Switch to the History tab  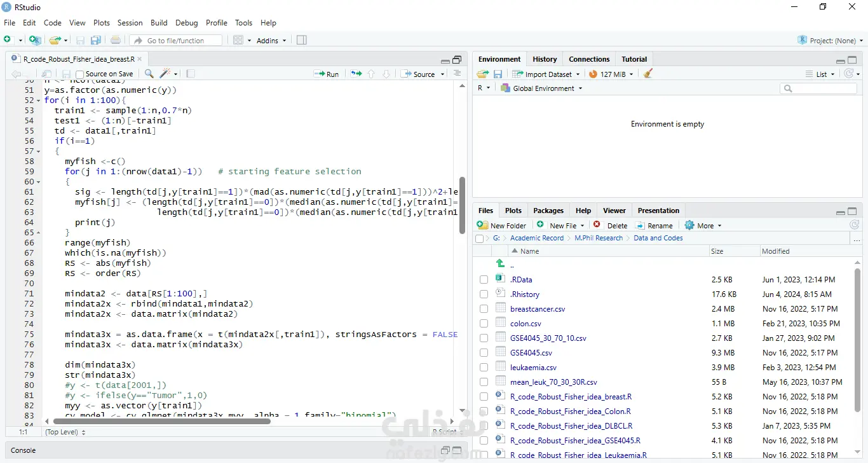coord(545,59)
